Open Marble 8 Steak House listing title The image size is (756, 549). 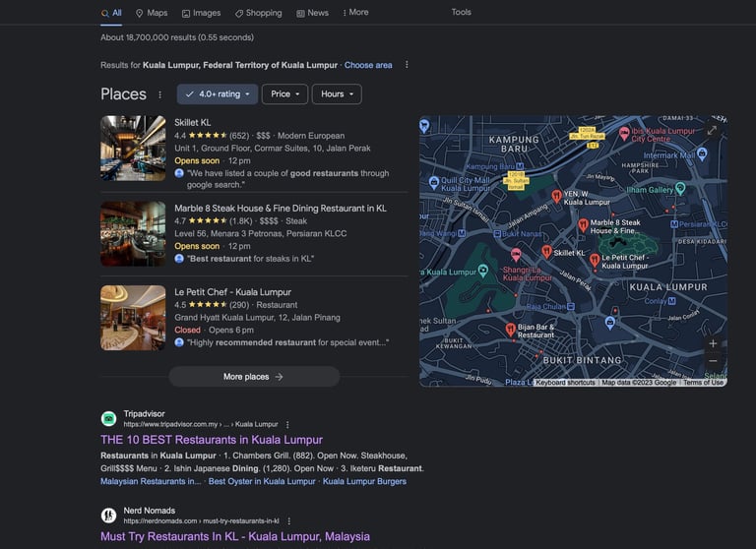[x=281, y=209]
